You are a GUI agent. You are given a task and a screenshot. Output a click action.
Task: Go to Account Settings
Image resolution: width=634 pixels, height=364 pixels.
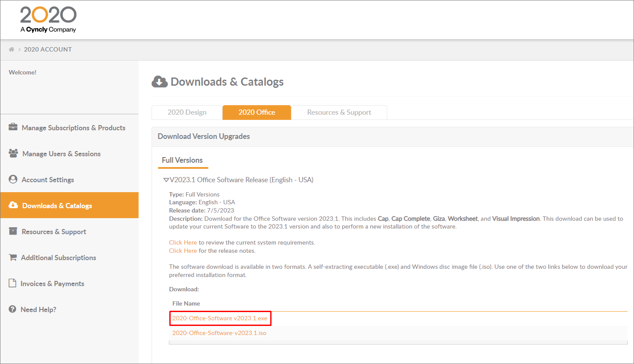[69, 180]
